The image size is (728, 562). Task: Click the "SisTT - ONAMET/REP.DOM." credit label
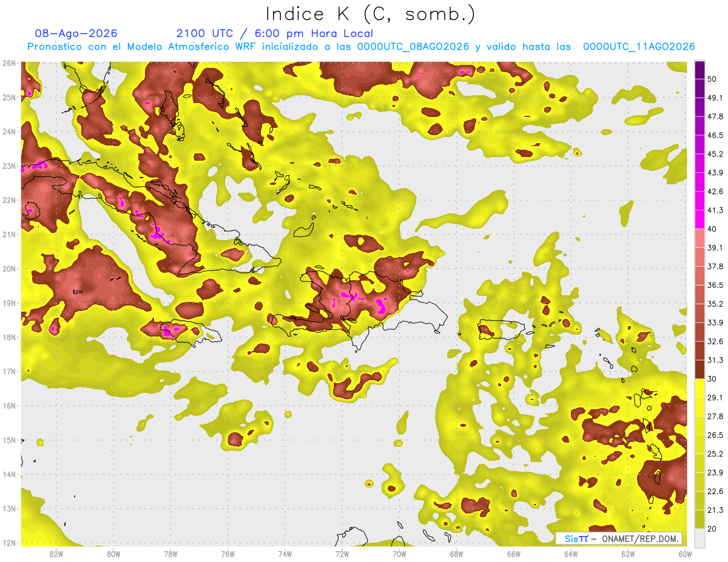(618, 538)
